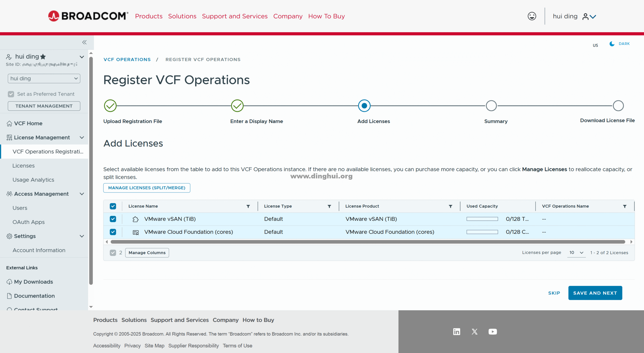
Task: Collapse the License Management section
Action: pos(82,138)
